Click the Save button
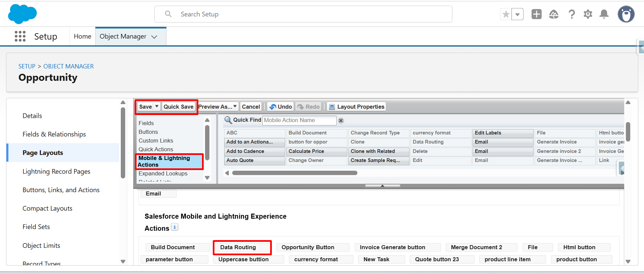Screen dimensions: 644x274 tap(145, 107)
